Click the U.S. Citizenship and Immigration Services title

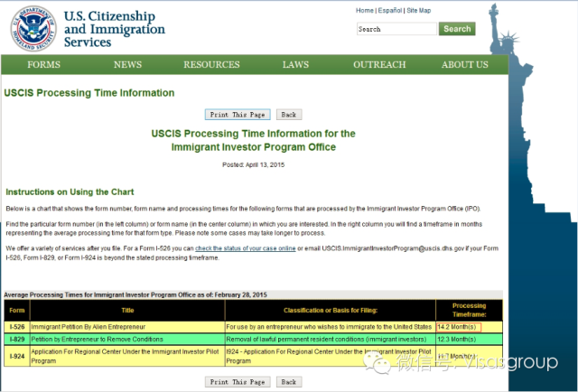115,29
